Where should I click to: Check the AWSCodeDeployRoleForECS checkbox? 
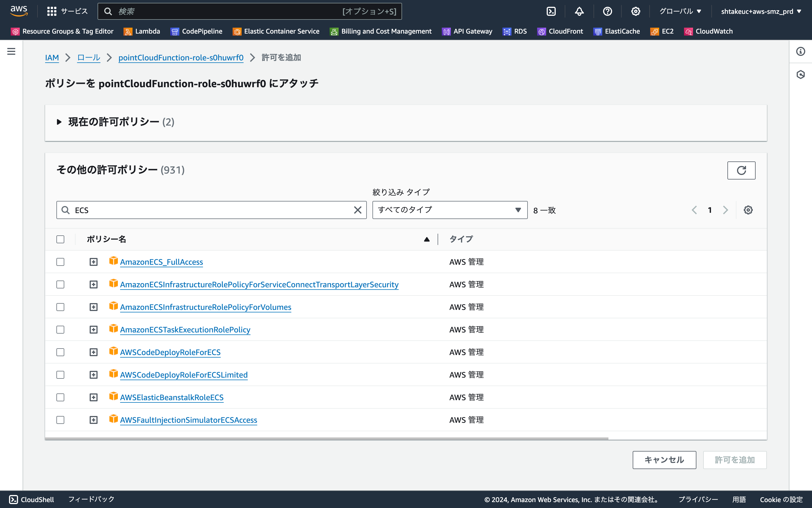[x=60, y=352]
